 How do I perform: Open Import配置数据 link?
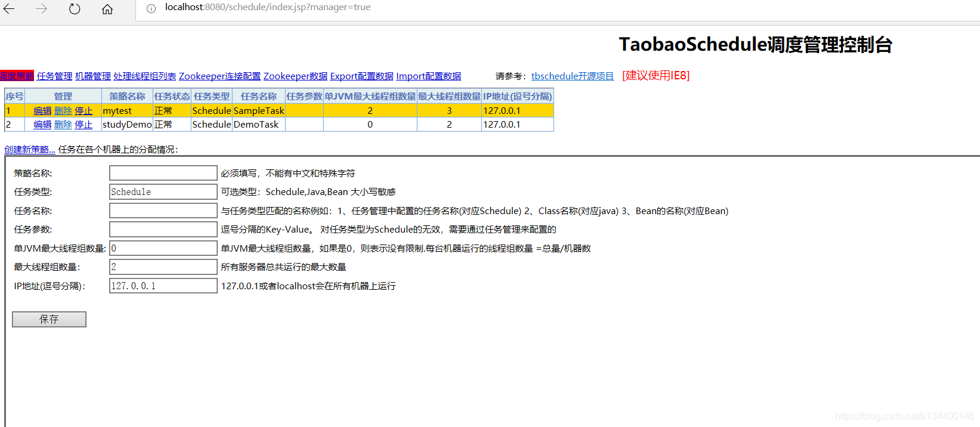[428, 76]
